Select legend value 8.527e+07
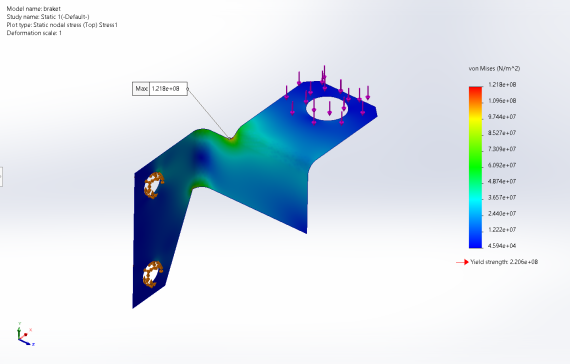This screenshot has width=570, height=364. point(502,133)
